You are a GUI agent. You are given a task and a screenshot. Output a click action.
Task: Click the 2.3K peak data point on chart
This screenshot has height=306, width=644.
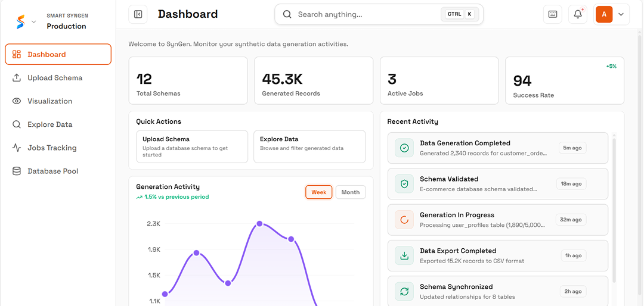tap(259, 224)
